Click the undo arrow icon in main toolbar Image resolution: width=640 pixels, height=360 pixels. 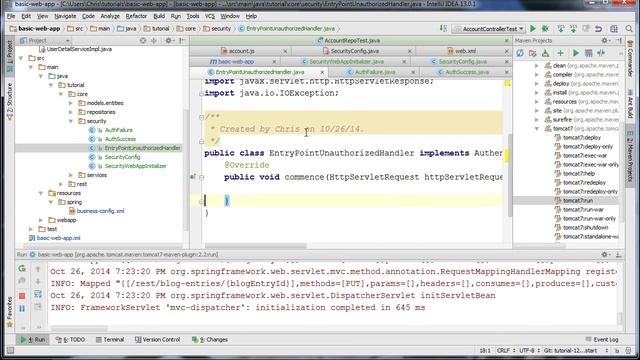(x=598, y=29)
